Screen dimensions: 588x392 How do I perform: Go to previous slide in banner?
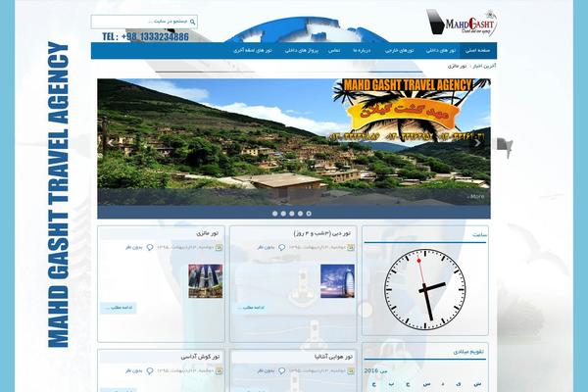(110, 142)
